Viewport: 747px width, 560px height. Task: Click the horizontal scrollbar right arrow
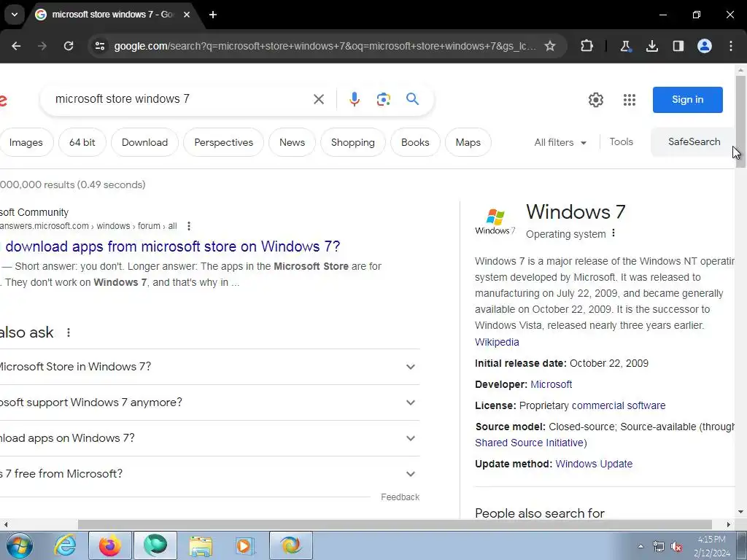[729, 524]
